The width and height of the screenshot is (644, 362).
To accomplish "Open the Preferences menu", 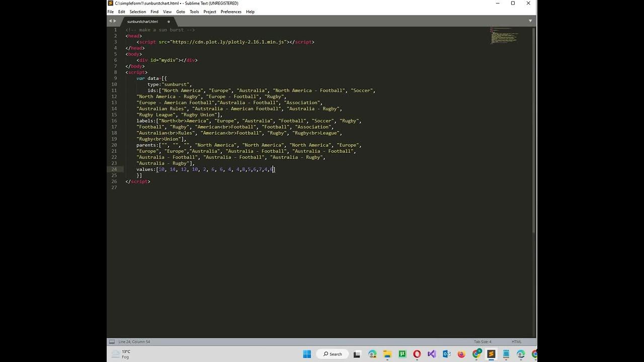I will point(231,12).
